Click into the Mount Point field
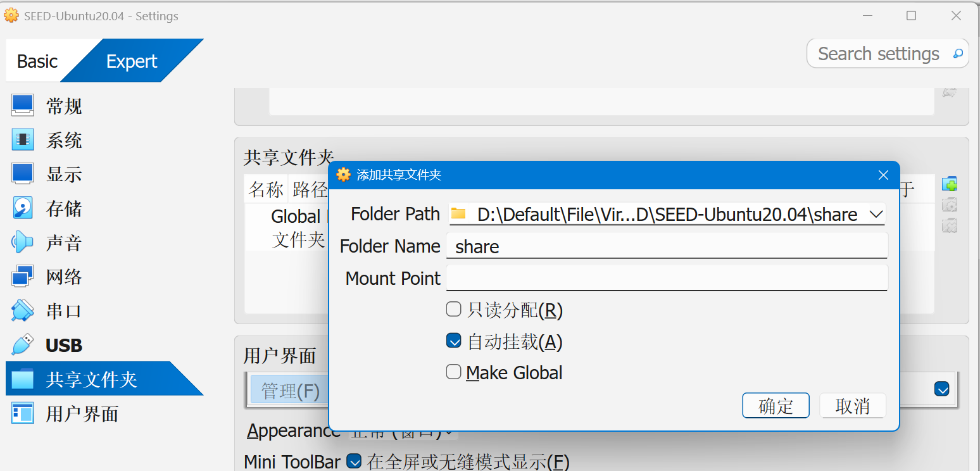 [666, 278]
